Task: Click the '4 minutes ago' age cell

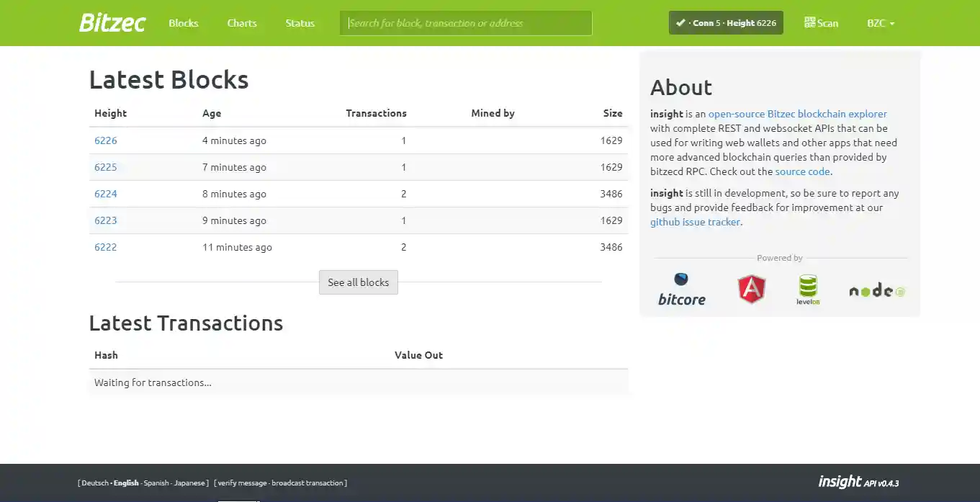Action: (x=234, y=140)
